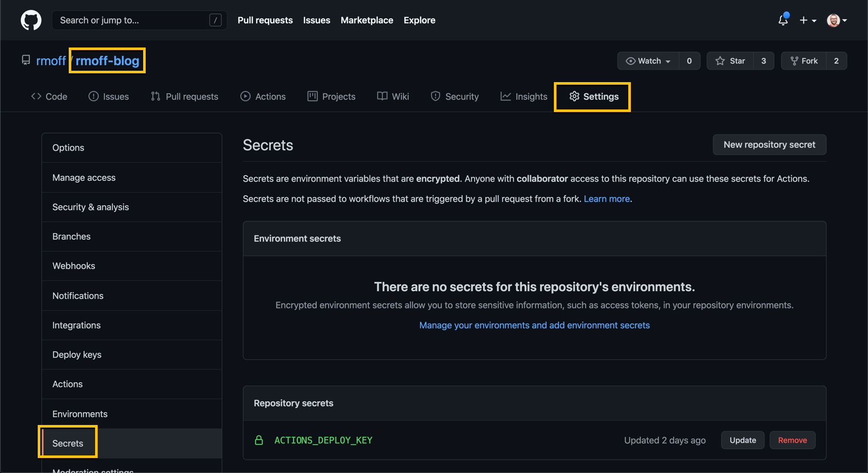The width and height of the screenshot is (868, 473).
Task: Open the Watch dropdown menu
Action: click(648, 61)
